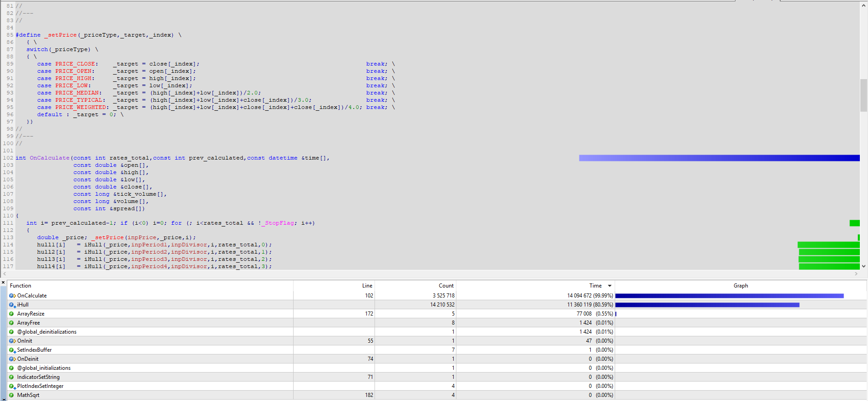This screenshot has width=868, height=401.
Task: Click the MathSqrt function icon
Action: point(12,395)
